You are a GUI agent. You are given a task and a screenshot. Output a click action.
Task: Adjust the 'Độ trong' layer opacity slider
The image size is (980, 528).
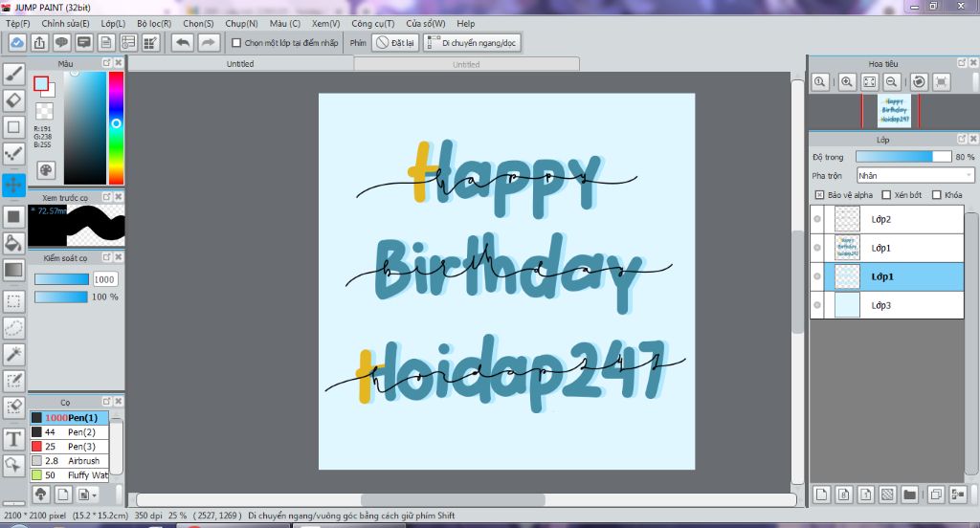tap(903, 157)
